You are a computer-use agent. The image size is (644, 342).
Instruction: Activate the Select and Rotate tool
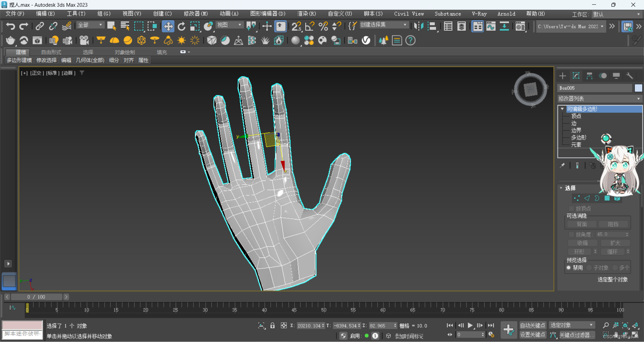click(x=181, y=26)
